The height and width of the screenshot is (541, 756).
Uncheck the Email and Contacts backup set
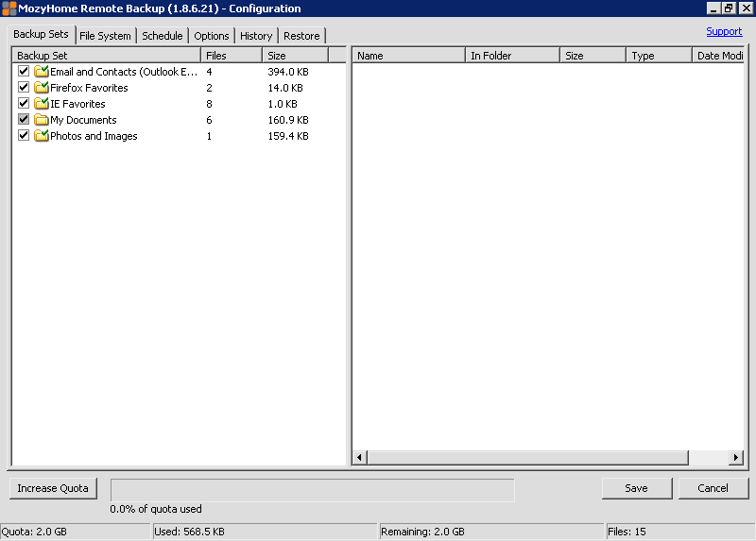pyautogui.click(x=23, y=71)
